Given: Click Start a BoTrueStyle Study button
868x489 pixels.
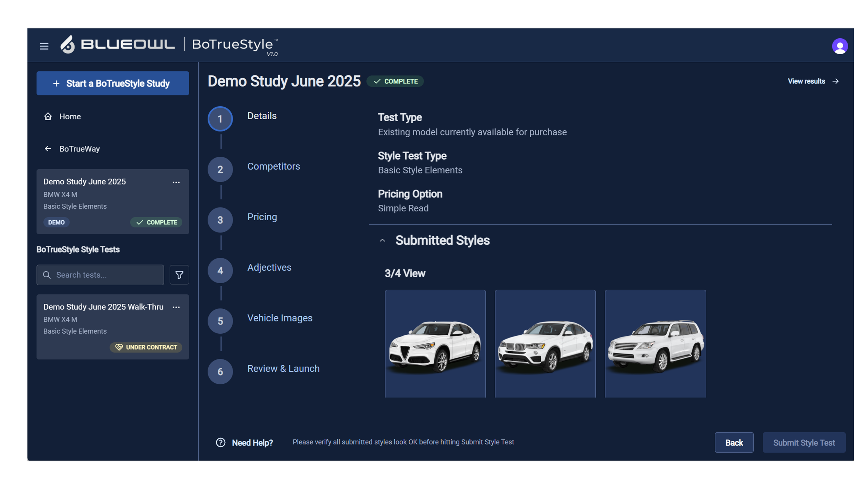Looking at the screenshot, I should click(112, 83).
